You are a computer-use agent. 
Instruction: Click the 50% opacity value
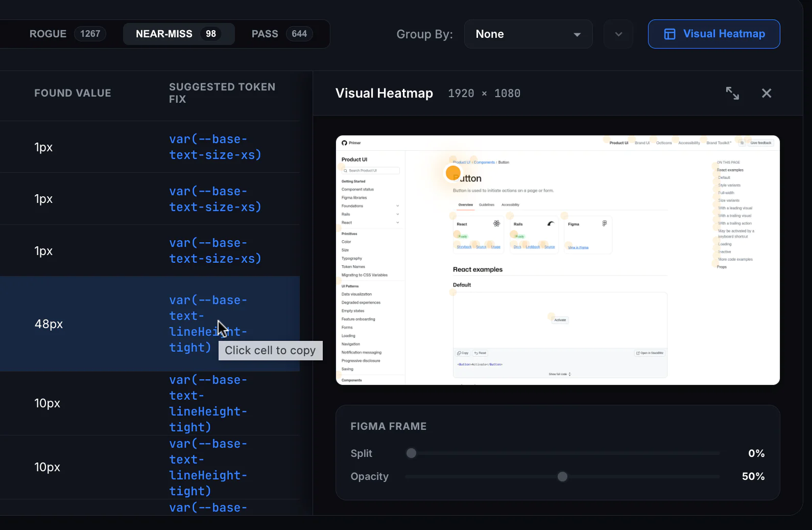point(753,476)
